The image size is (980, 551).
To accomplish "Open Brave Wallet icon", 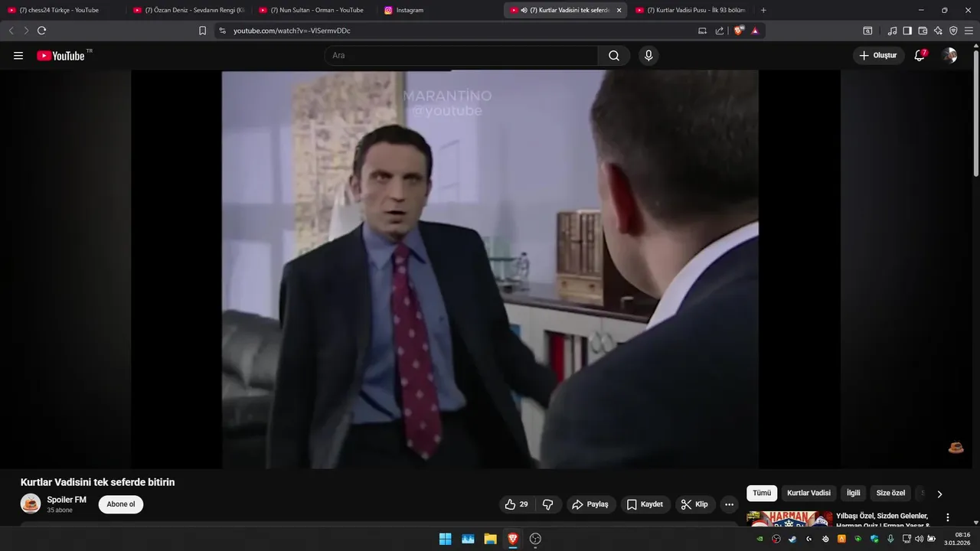I will click(923, 31).
